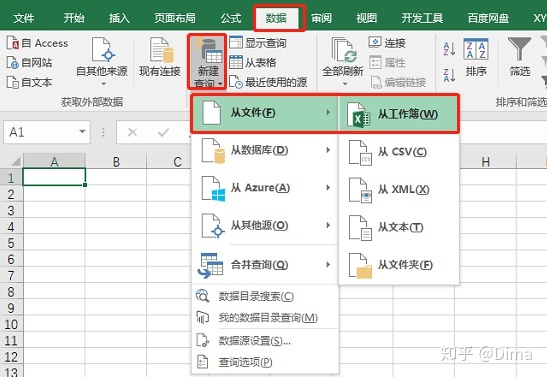The width and height of the screenshot is (547, 377).
Task: Choose 从 XML(X) in submenu
Action: 399,190
